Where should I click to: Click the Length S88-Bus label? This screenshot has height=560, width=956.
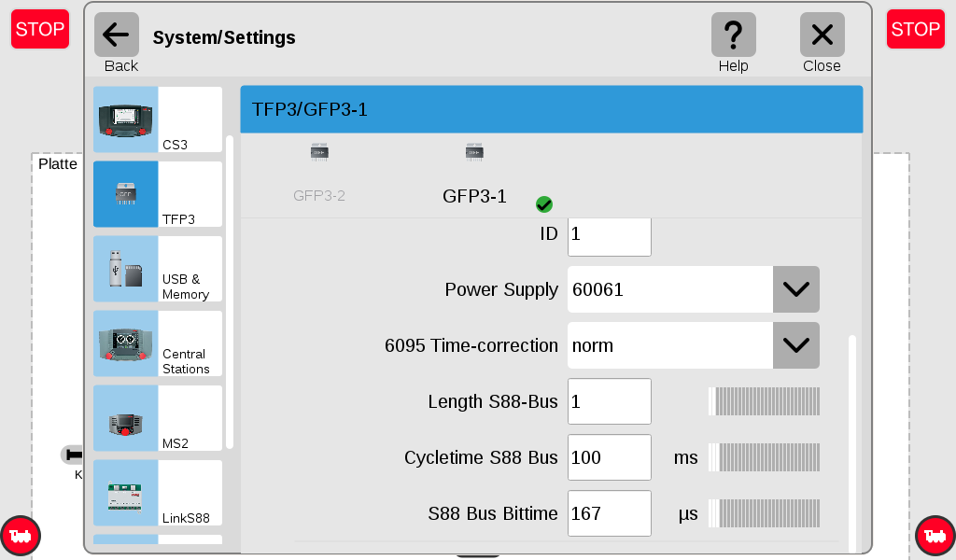point(493,401)
